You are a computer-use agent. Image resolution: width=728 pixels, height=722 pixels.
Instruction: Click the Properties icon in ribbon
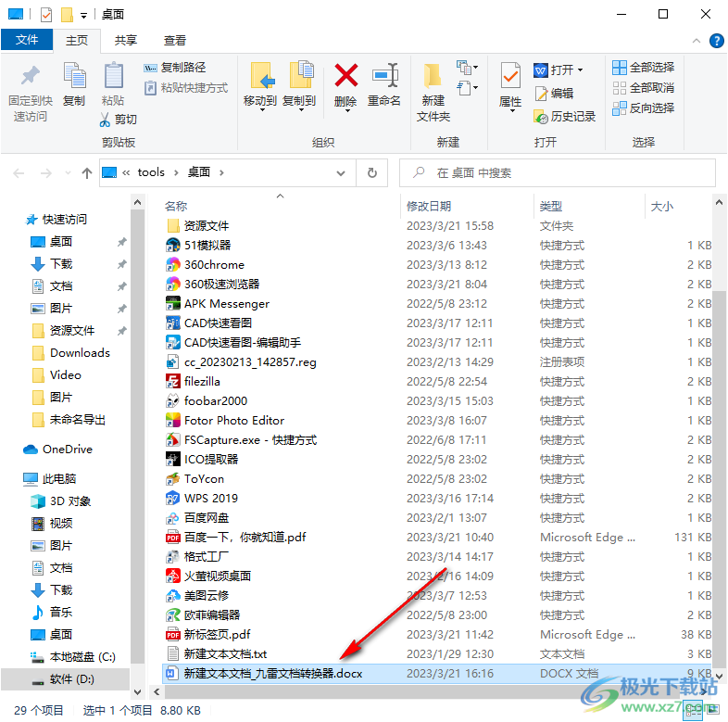510,76
